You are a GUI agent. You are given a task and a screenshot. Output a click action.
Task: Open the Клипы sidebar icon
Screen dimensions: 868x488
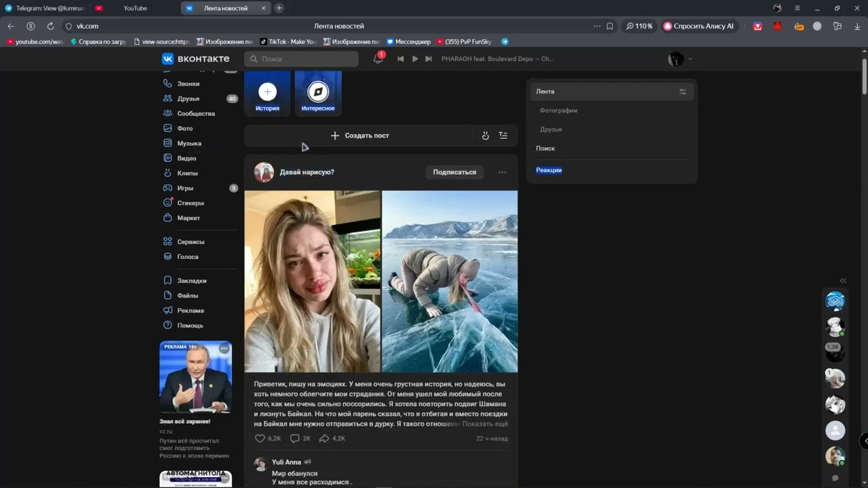167,173
